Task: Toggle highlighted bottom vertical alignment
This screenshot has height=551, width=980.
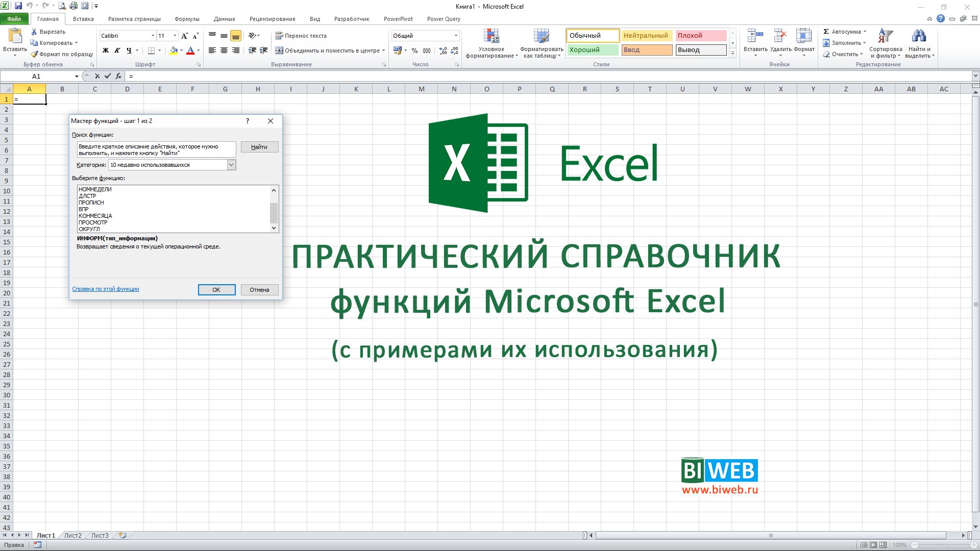Action: (235, 36)
